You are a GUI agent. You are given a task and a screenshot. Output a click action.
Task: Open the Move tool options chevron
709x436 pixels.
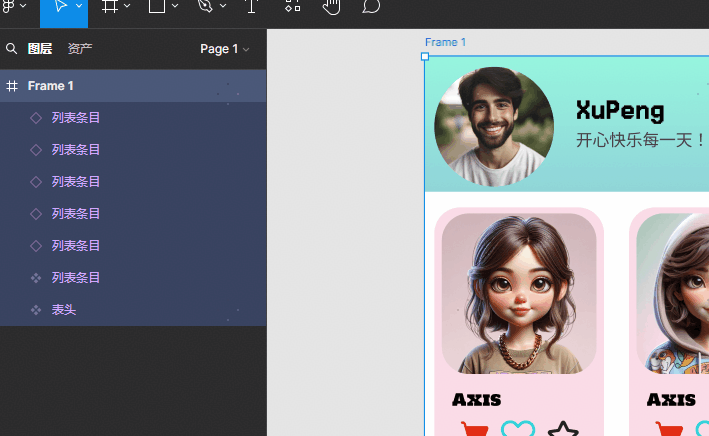(79, 6)
